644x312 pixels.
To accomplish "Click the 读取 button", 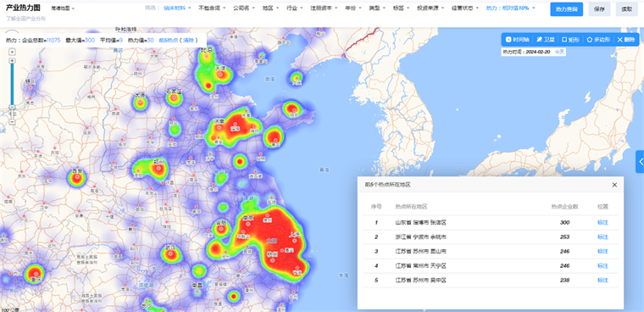I will tap(626, 9).
